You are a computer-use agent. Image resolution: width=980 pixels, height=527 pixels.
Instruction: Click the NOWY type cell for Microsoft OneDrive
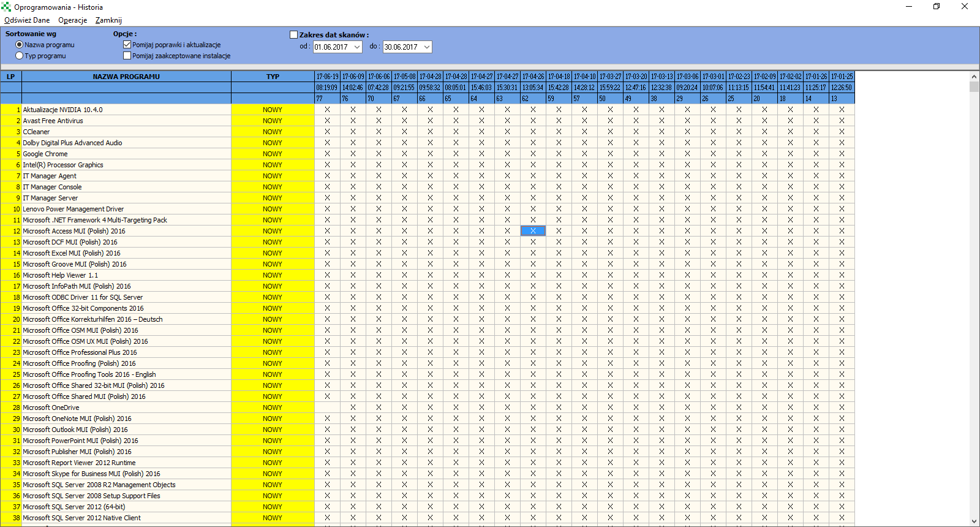[x=273, y=408]
